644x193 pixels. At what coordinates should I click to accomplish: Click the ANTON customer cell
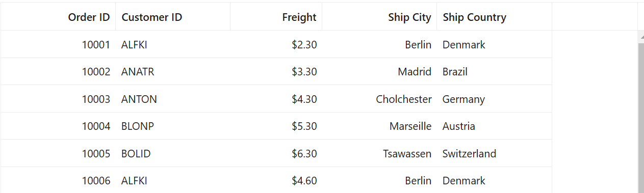(173, 99)
